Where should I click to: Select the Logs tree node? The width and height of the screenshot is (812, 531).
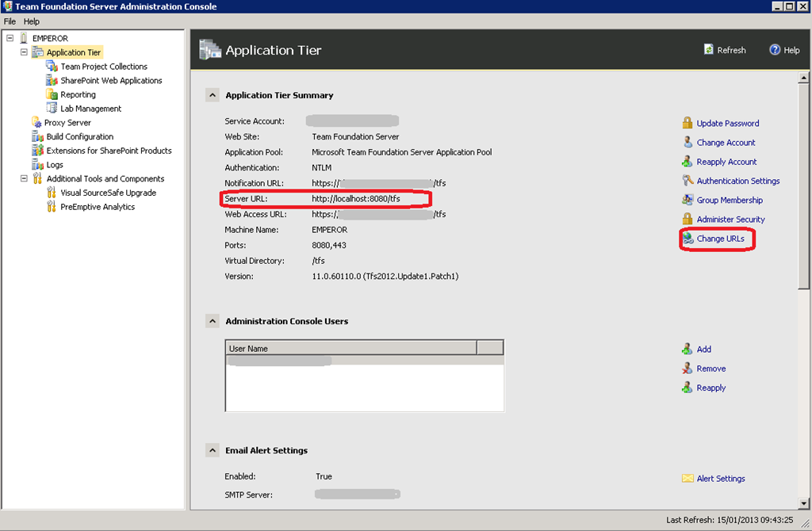55,165
